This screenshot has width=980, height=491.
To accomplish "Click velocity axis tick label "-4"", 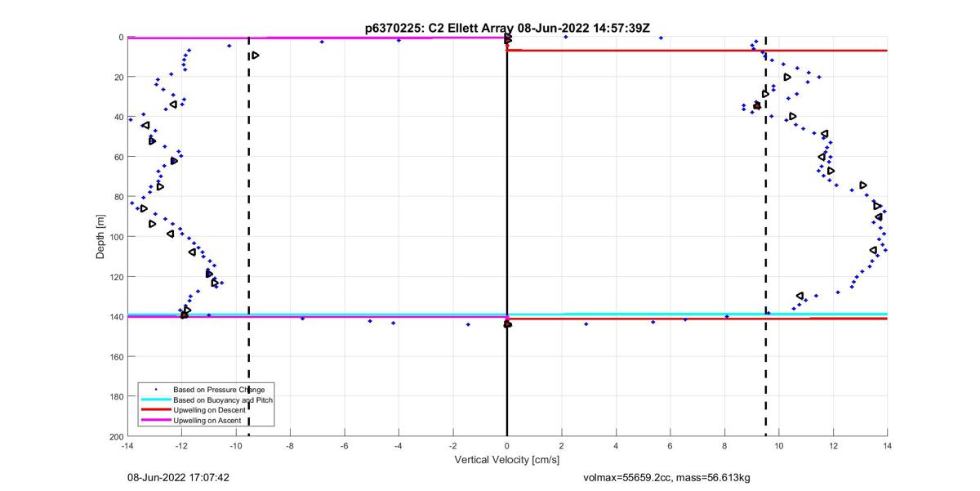I will (399, 446).
